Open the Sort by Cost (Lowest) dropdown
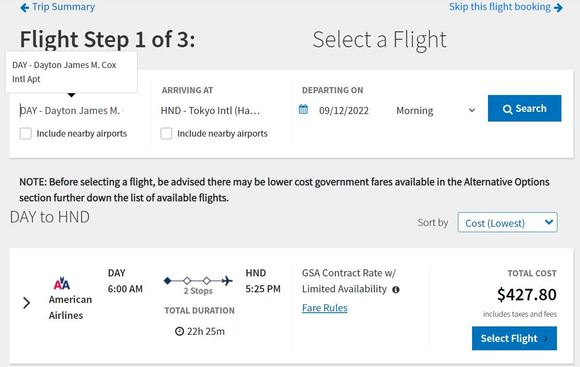 coord(508,222)
